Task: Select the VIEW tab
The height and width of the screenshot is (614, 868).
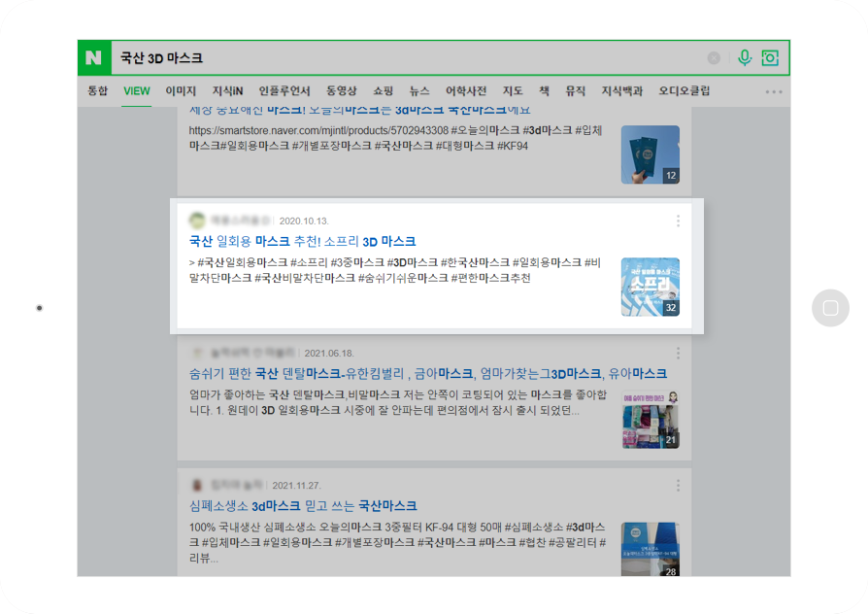Action: click(x=136, y=91)
